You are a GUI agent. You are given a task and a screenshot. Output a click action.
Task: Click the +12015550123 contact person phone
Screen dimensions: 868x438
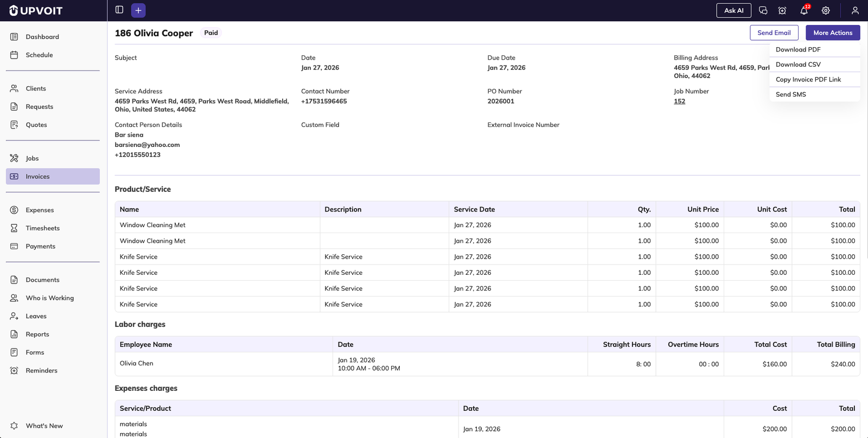tap(138, 155)
